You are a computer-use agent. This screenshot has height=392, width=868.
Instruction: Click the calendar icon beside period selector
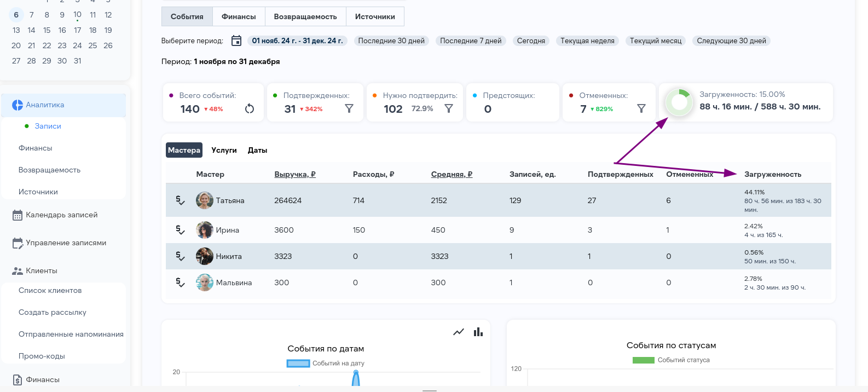[x=236, y=41]
